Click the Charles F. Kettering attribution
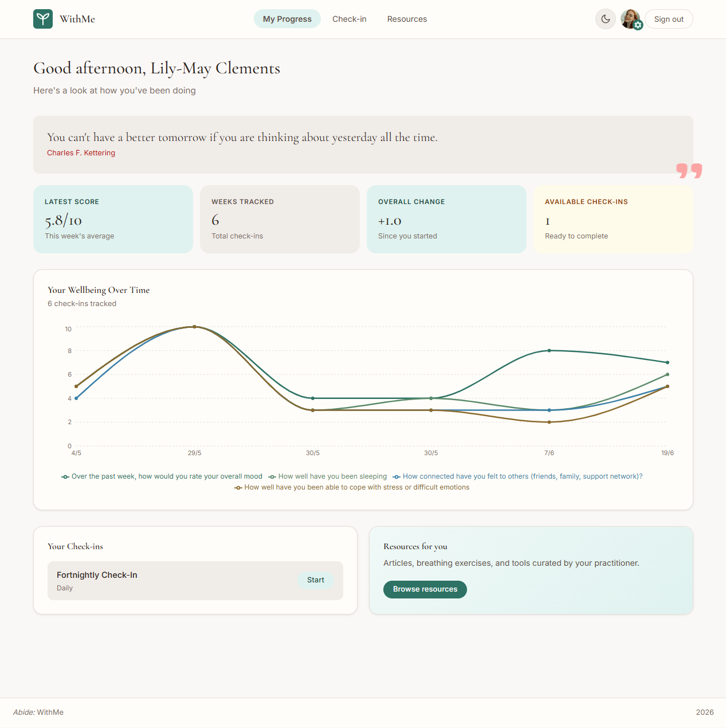The width and height of the screenshot is (726, 728). 81,153
